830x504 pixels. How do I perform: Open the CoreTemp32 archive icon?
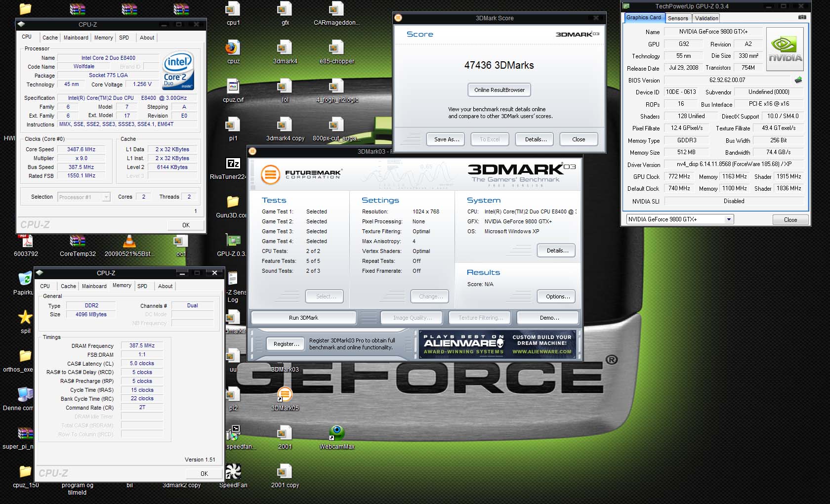point(78,241)
